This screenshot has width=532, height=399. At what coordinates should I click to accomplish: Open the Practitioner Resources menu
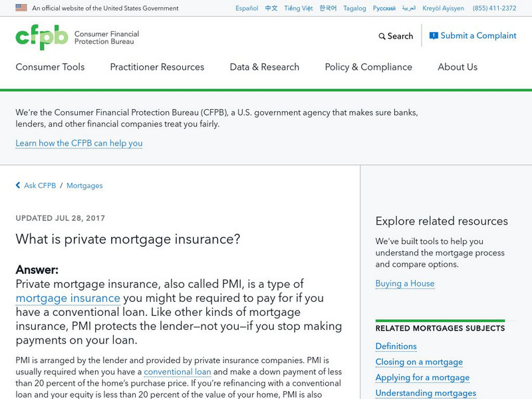157,67
